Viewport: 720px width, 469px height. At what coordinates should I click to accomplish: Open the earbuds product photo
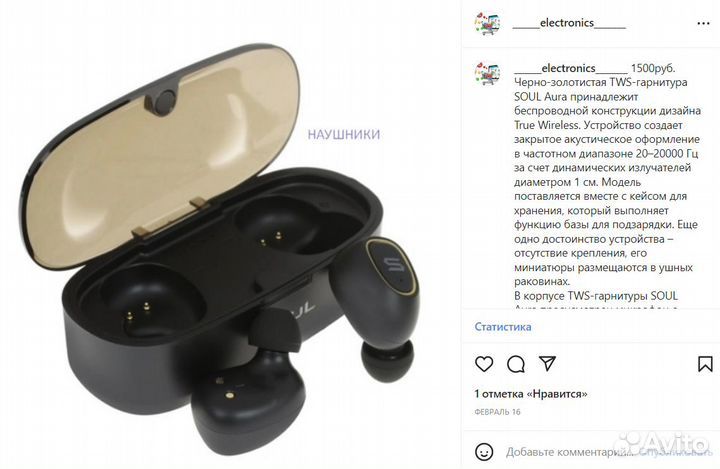(x=220, y=248)
